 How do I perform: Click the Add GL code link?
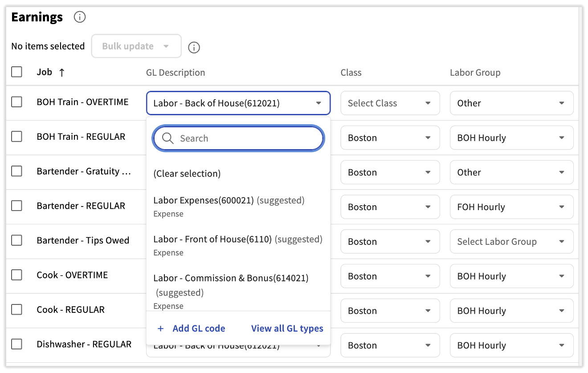[199, 329]
